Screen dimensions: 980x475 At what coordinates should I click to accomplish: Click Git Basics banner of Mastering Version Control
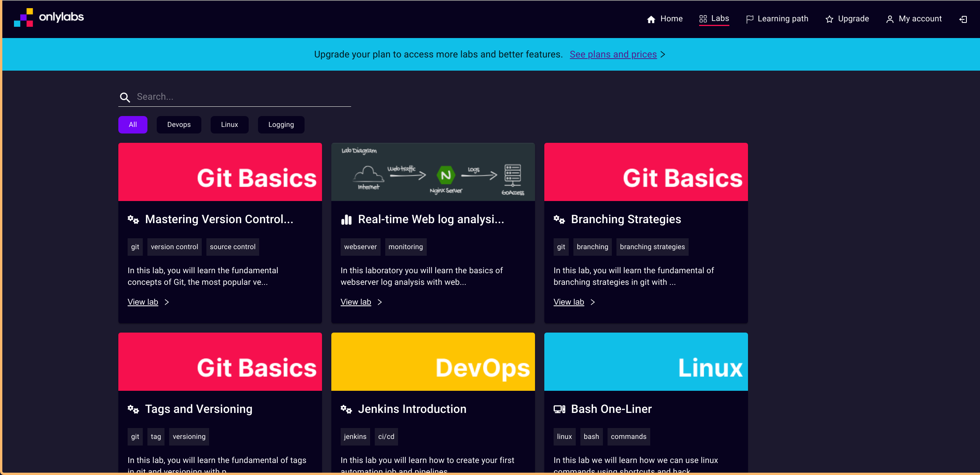220,172
